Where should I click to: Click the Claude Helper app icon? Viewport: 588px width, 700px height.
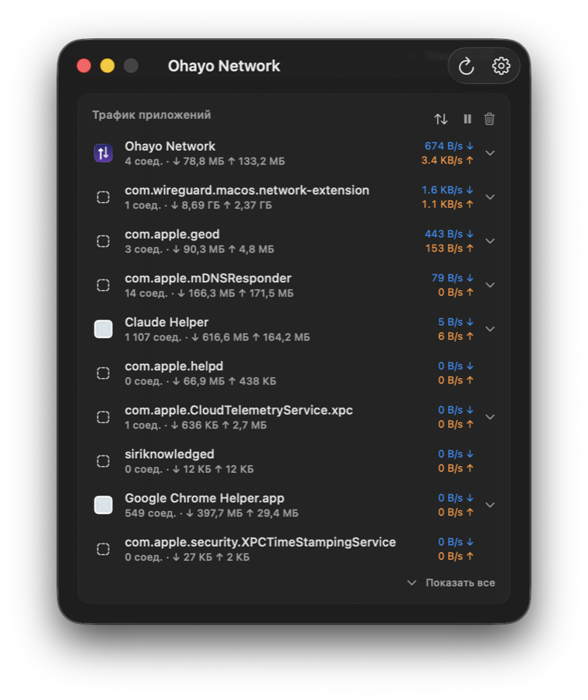[x=103, y=329]
